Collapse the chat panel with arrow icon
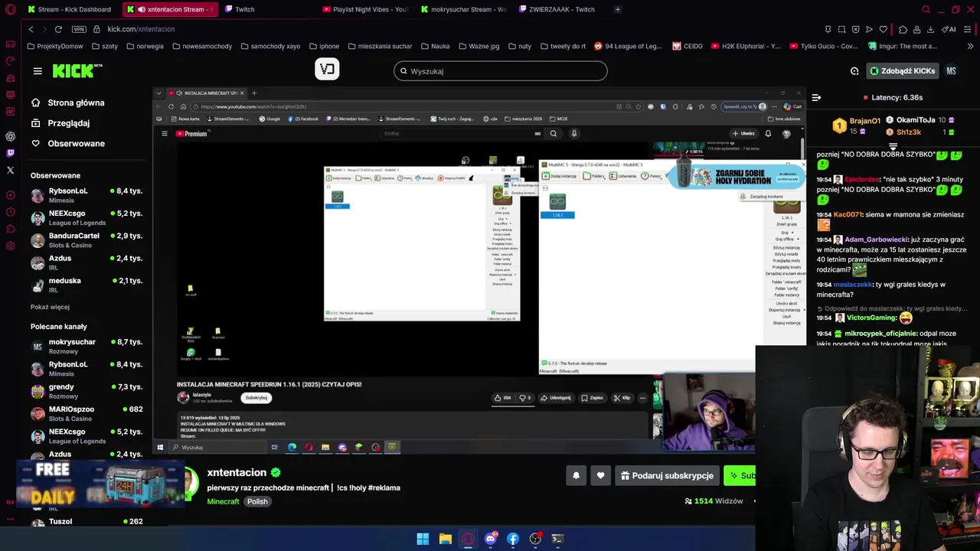This screenshot has width=980, height=551. pos(816,97)
